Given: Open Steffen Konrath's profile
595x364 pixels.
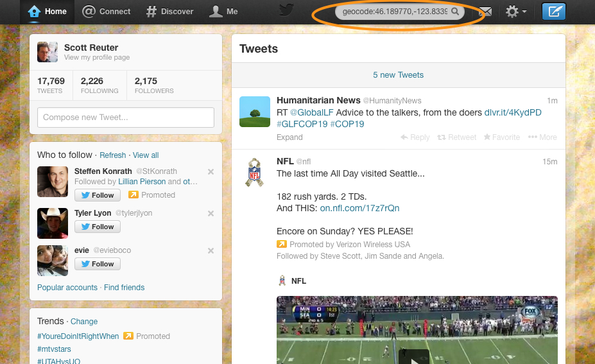Looking at the screenshot, I should (x=103, y=171).
